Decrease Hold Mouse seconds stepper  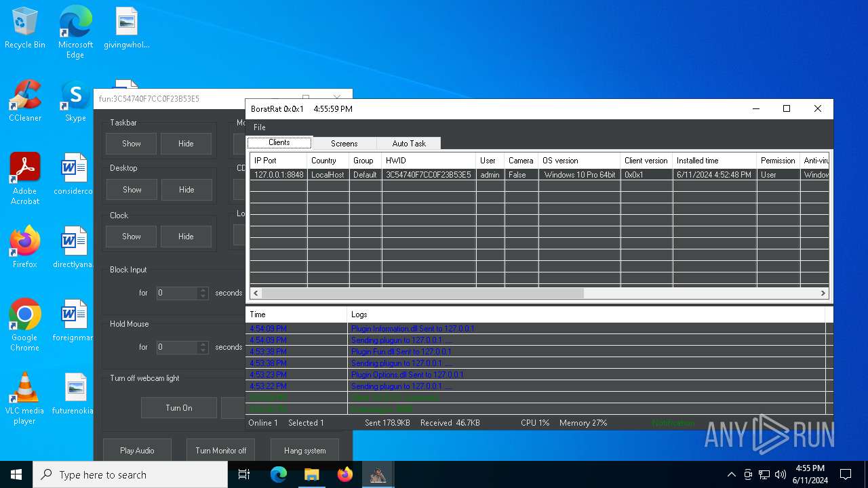[x=203, y=350]
